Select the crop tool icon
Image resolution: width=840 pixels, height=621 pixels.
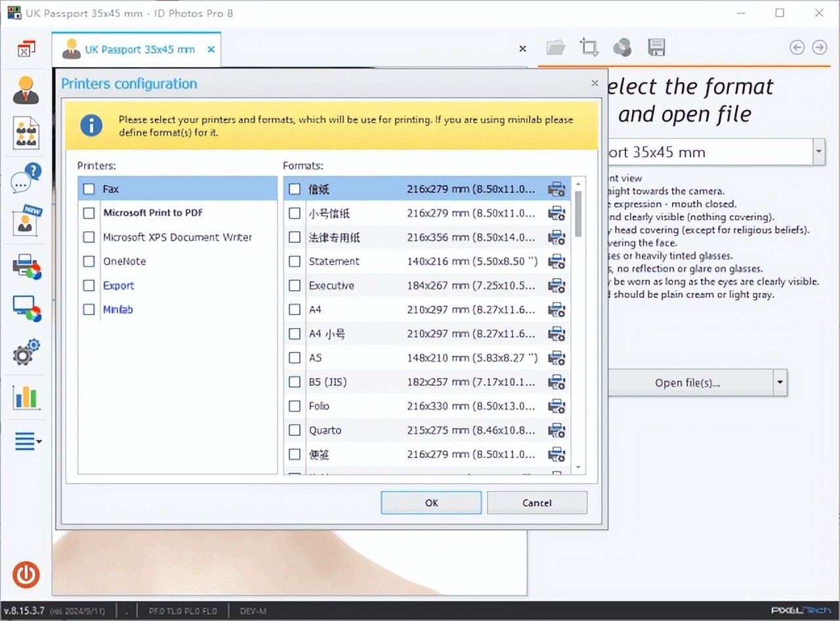(x=589, y=47)
